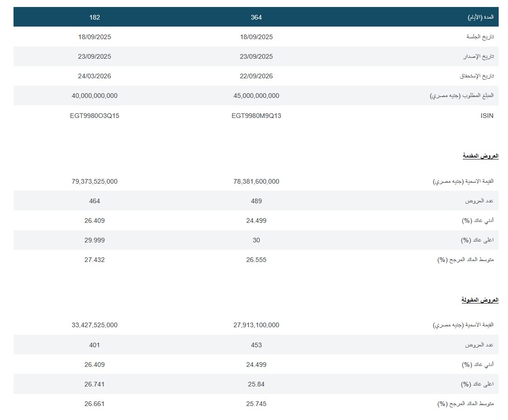Select weighted average yield 26.555

(x=256, y=260)
